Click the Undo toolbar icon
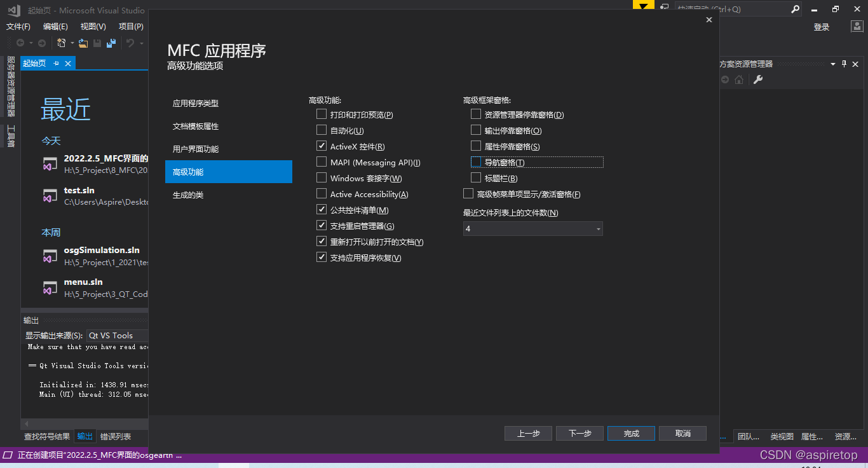Image resolution: width=868 pixels, height=468 pixels. 130,43
